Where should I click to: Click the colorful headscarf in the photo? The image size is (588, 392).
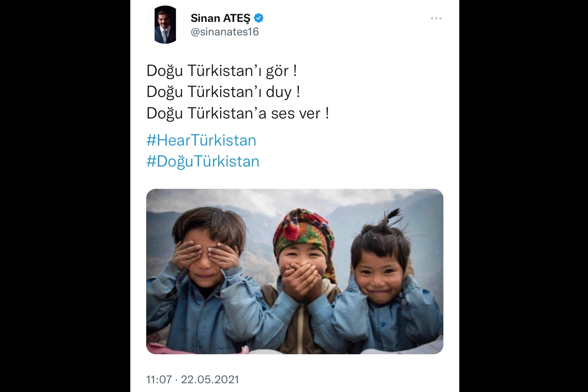(x=304, y=233)
